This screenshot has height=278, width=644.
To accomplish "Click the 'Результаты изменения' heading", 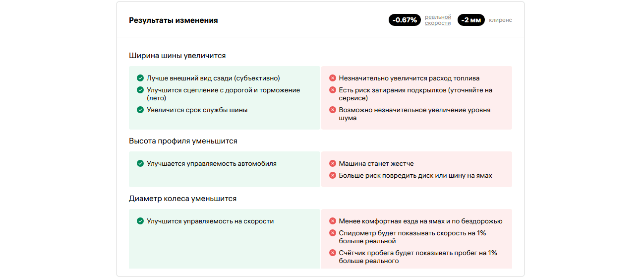I will [x=174, y=20].
